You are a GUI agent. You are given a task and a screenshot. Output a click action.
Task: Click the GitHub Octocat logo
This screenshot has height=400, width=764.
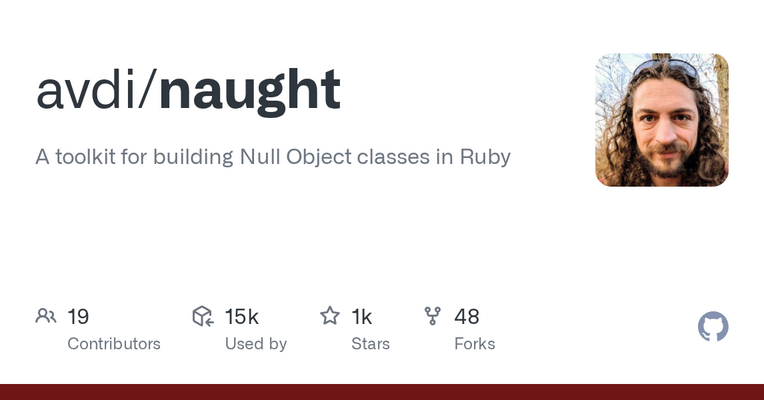point(713,327)
